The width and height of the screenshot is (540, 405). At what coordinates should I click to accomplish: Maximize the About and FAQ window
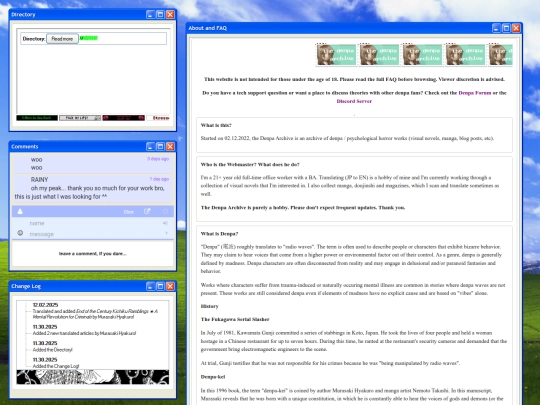click(x=506, y=28)
